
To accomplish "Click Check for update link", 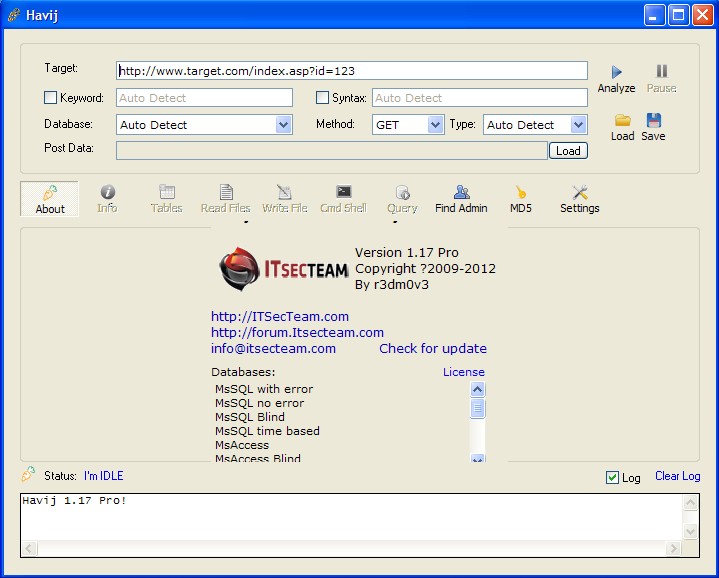I will 433,348.
